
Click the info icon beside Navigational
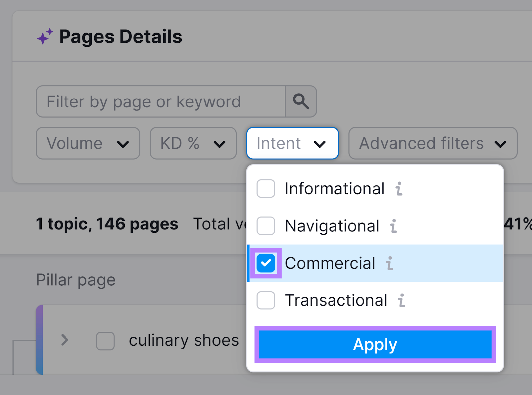pos(394,226)
